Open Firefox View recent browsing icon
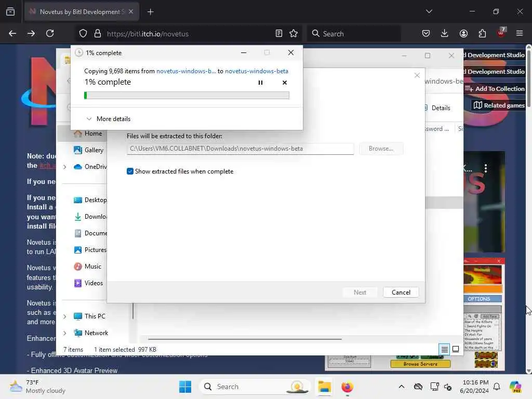The width and height of the screenshot is (532, 399). pos(10,11)
